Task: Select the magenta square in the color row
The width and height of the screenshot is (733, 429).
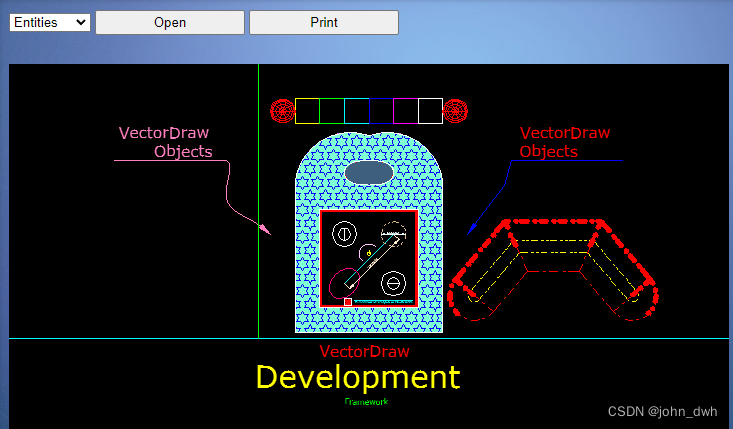Action: pyautogui.click(x=406, y=111)
